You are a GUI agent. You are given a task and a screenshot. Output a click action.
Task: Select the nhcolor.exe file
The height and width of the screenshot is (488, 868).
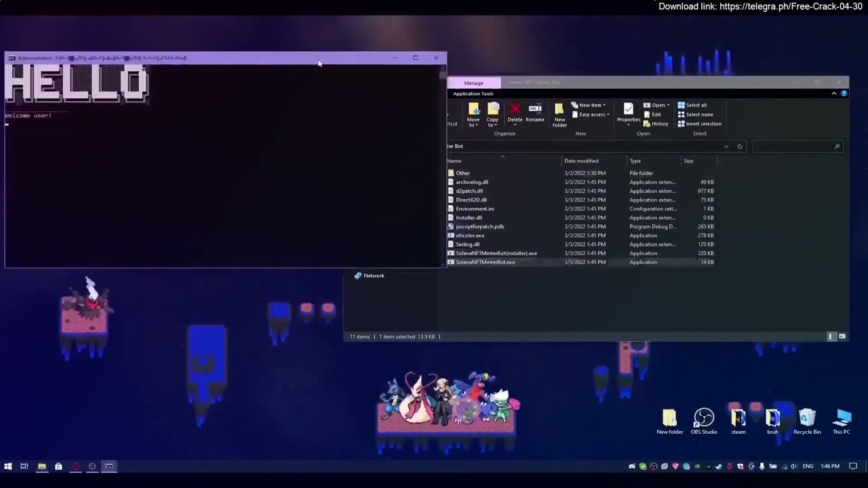(580, 235)
